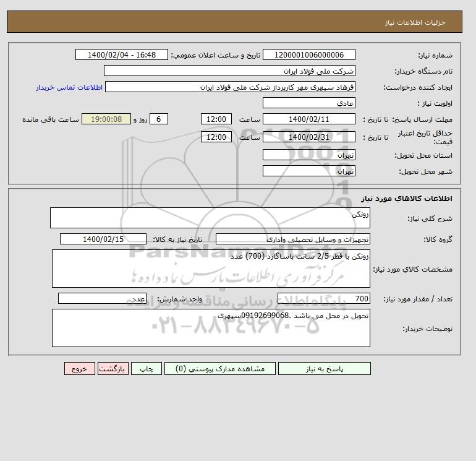Viewport: 476px width, 461px height.
Task: Select the شماره نیاز field 1200001006000006
Action: coord(308,54)
